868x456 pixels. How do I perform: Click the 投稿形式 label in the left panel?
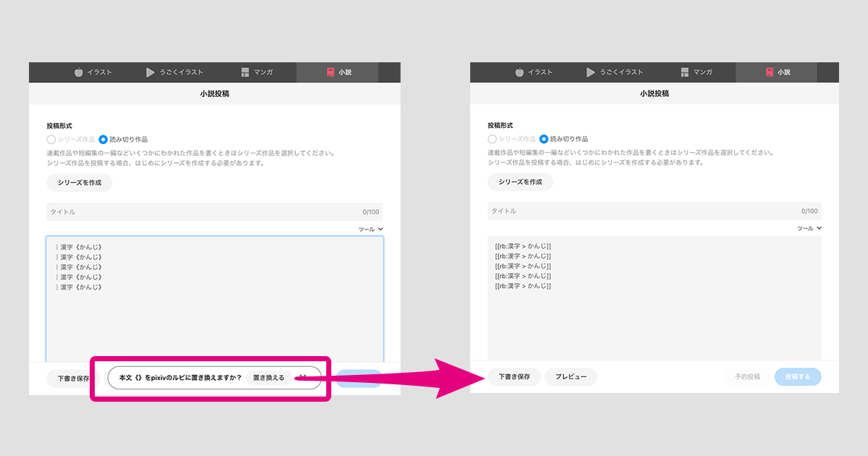(59, 126)
